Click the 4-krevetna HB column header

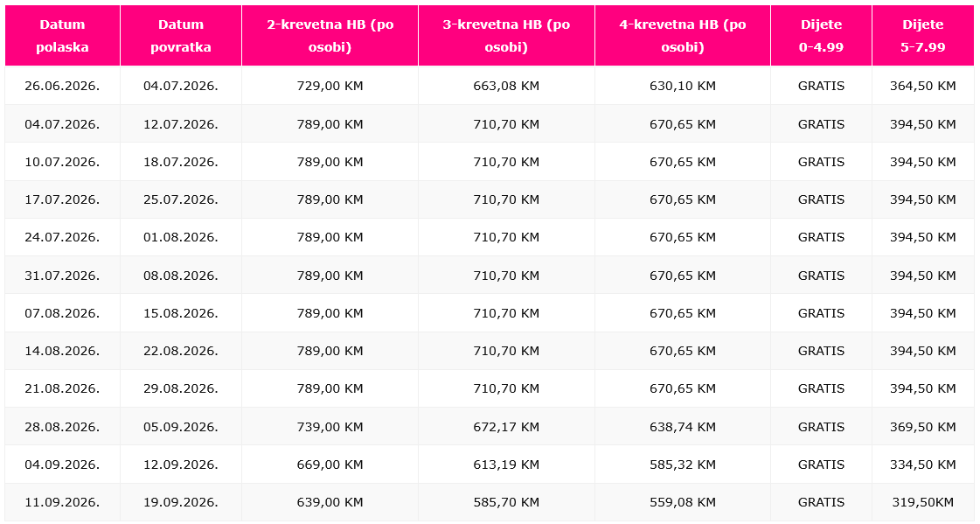tap(682, 36)
